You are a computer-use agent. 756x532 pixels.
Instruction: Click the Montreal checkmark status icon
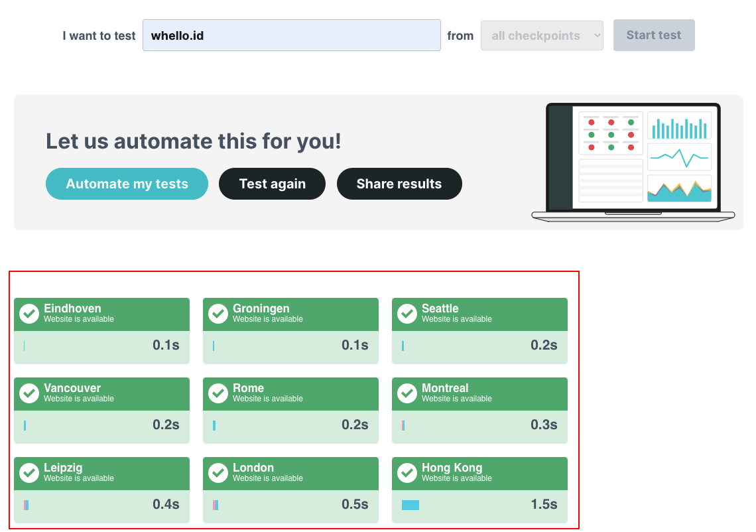pos(407,393)
